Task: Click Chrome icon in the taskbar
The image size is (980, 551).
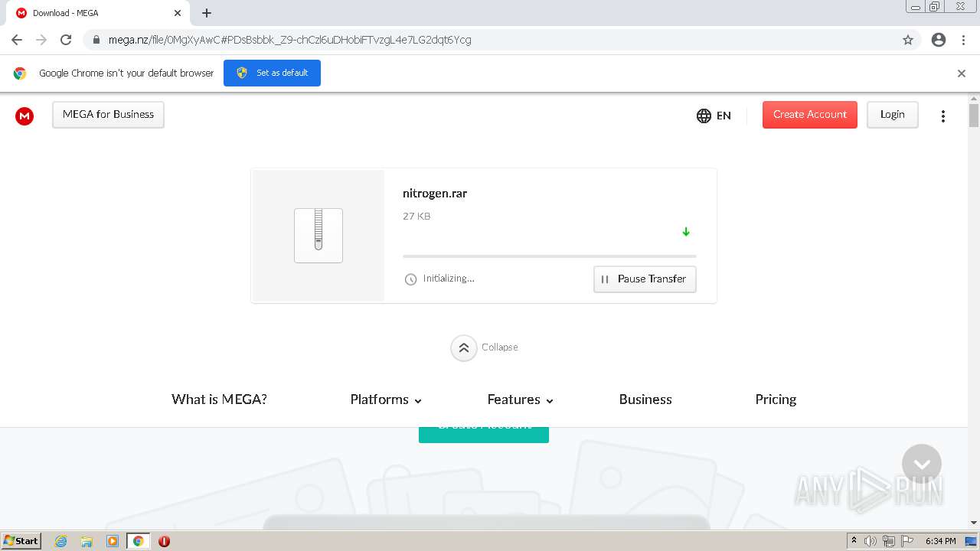Action: 139,541
